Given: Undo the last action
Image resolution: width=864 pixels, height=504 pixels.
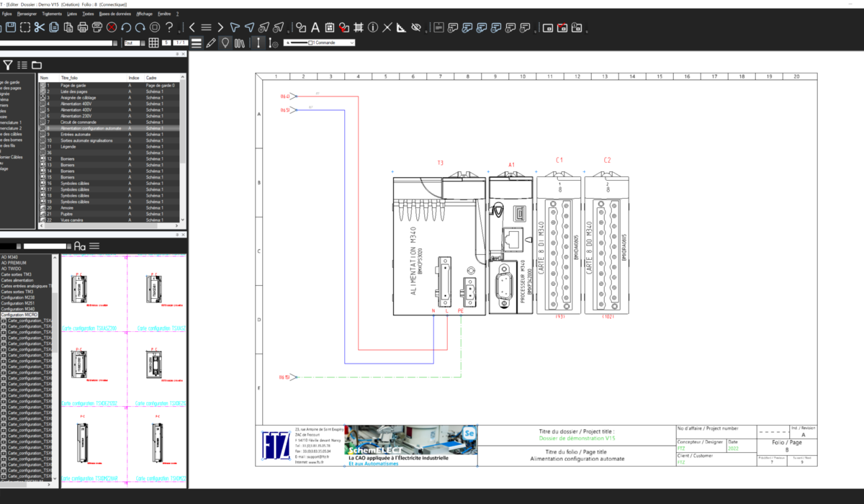Looking at the screenshot, I should pos(126,27).
